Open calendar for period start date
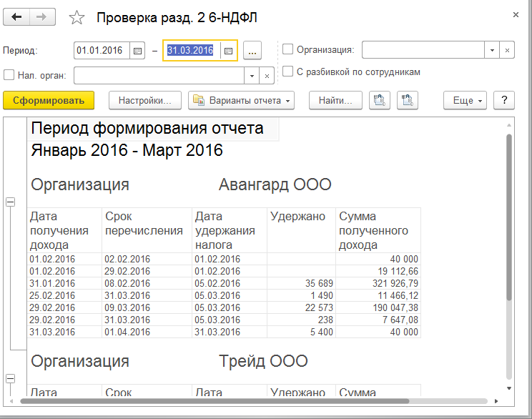The width and height of the screenshot is (532, 419). point(138,51)
